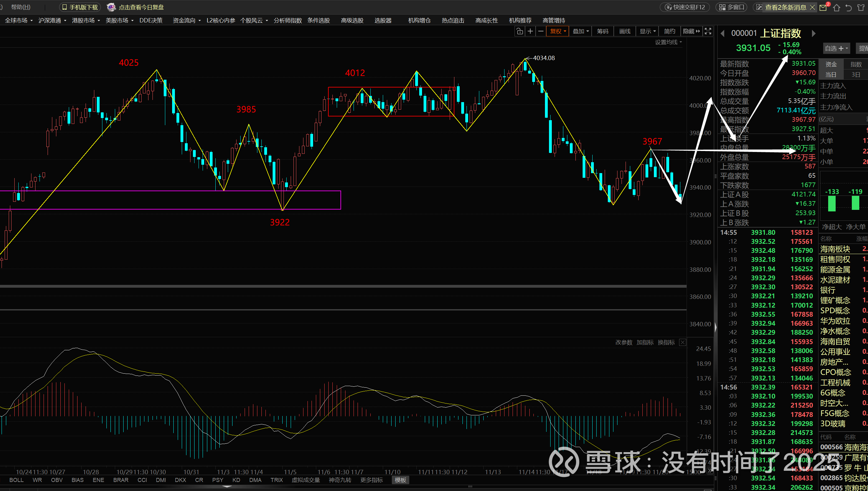Toggle 简约 simple view mode

click(669, 31)
